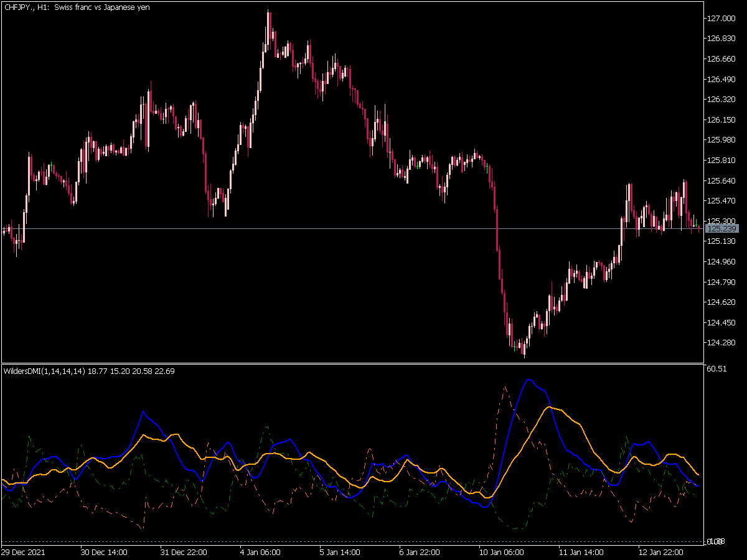The image size is (747, 560).
Task: Click the 125.640 price axis label
Action: [x=722, y=181]
